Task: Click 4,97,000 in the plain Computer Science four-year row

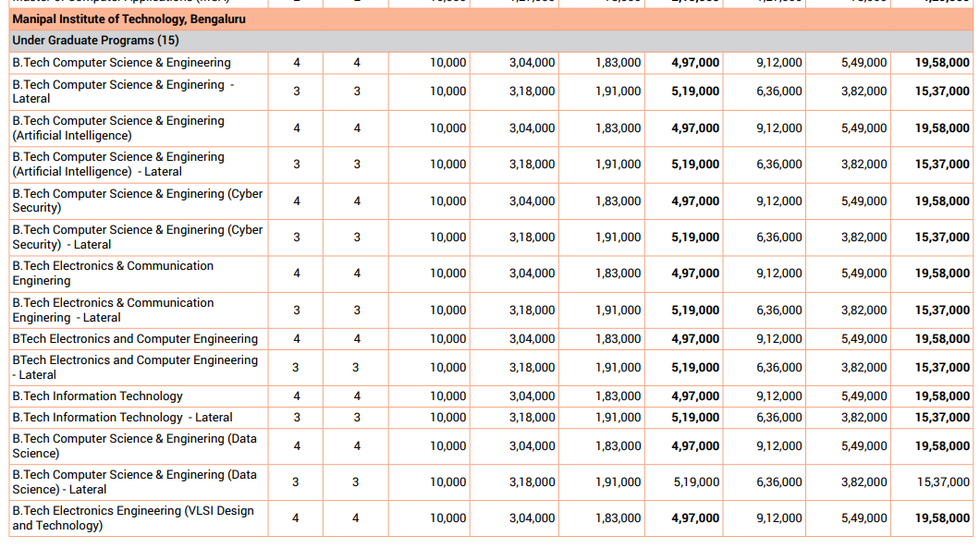Action: pyautogui.click(x=695, y=63)
